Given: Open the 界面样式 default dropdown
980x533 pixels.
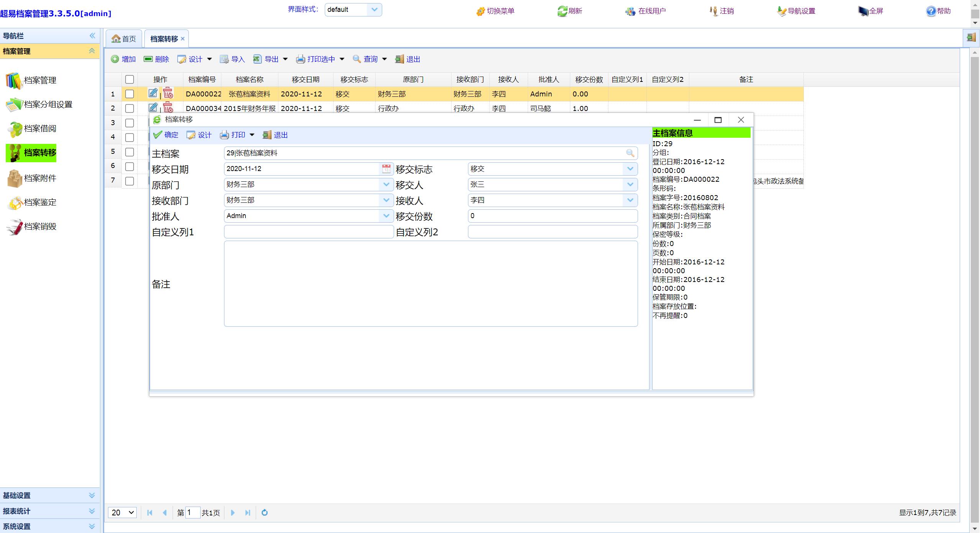Looking at the screenshot, I should 374,10.
